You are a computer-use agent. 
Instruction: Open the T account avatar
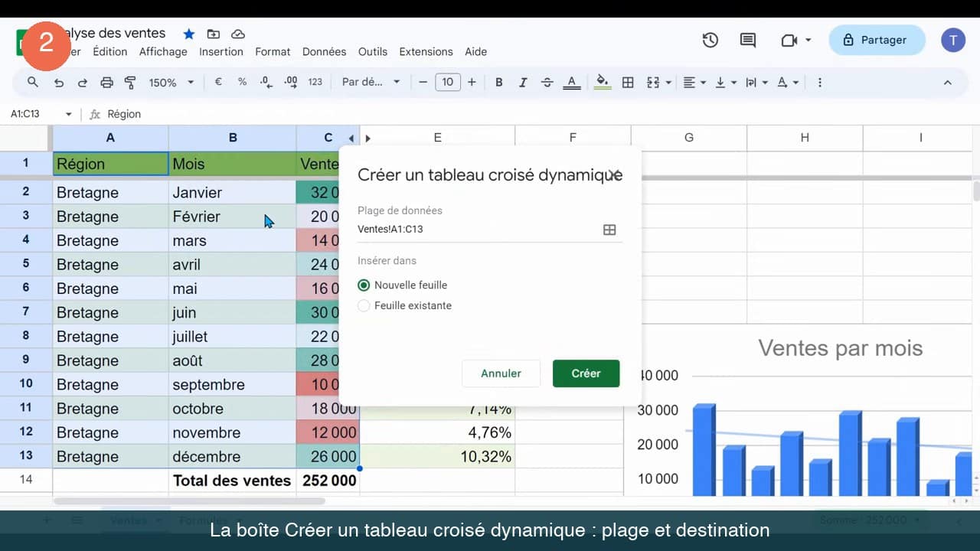tap(953, 40)
